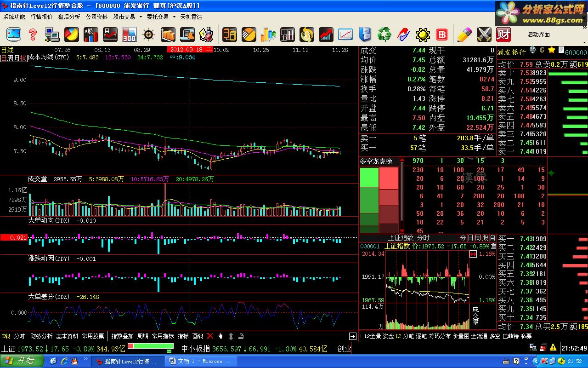Image resolution: width=588 pixels, height=368 pixels.
Task: Switch index mini chart to 分 period
Action: (463, 238)
